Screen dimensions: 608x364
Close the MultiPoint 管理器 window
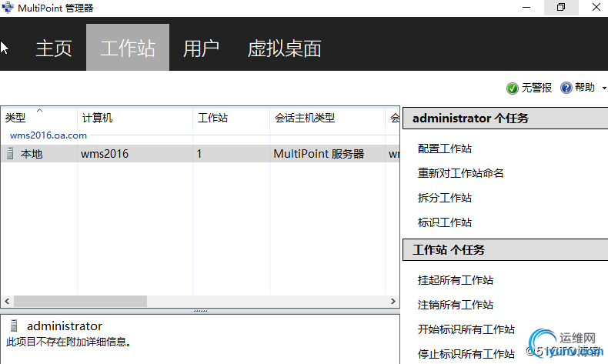[596, 8]
